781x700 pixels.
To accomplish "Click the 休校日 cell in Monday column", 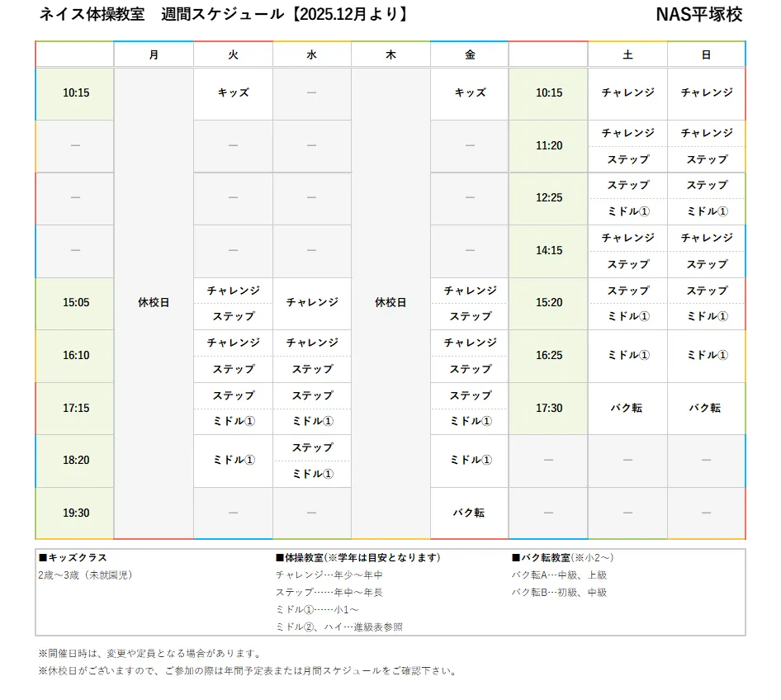I will point(154,303).
